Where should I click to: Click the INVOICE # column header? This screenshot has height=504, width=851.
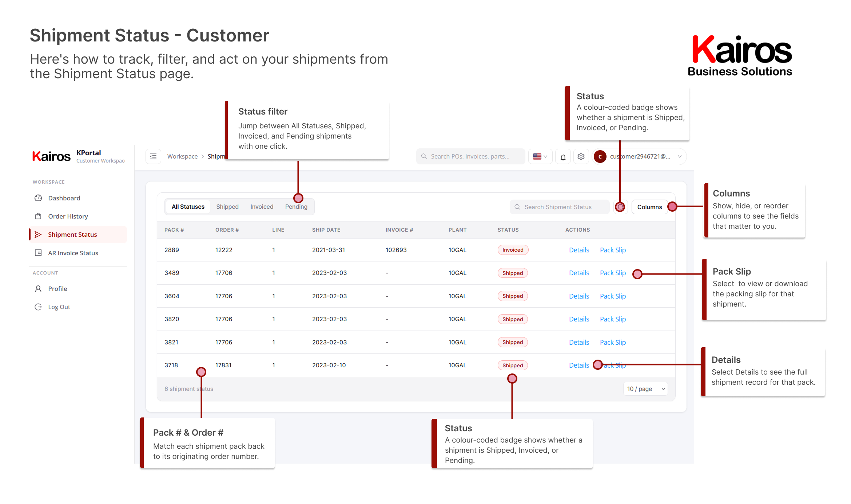coord(399,230)
